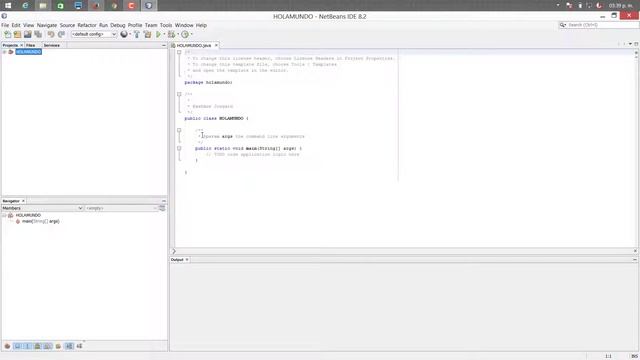Minimize the Navigator panel
Viewport: 640px width, 360px height.
(x=164, y=201)
